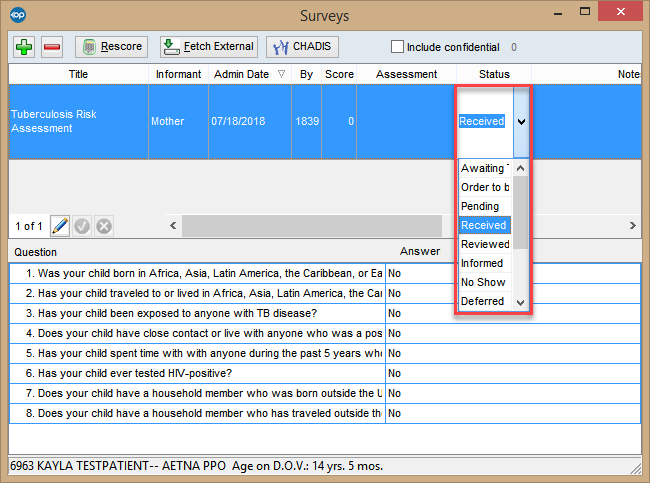Select question 6 about HIV-positive

pos(197,373)
